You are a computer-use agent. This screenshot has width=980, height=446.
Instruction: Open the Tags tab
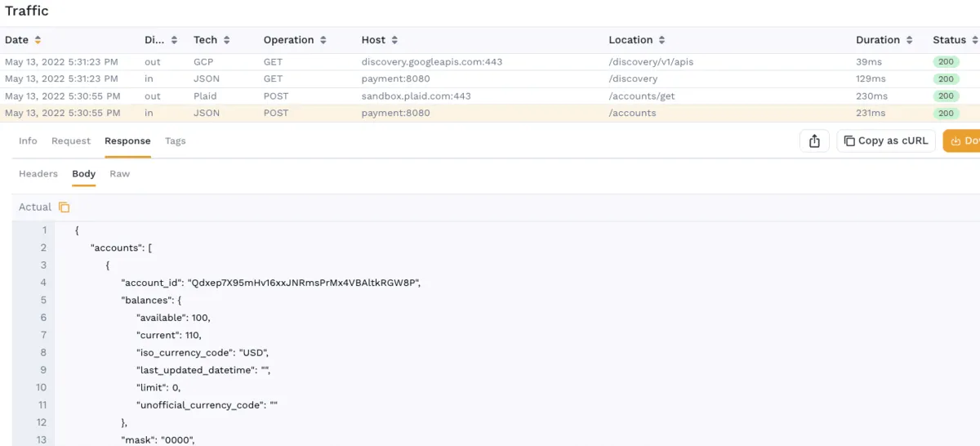[175, 141]
